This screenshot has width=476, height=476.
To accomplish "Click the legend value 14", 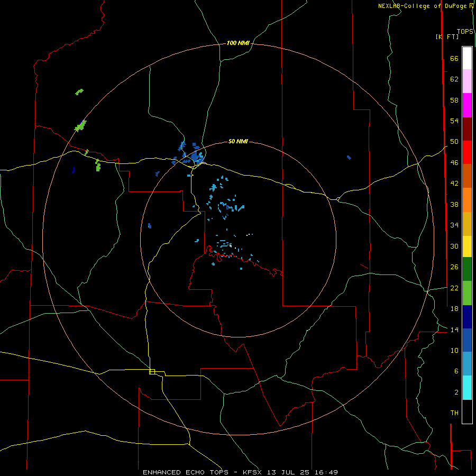I will (x=454, y=329).
